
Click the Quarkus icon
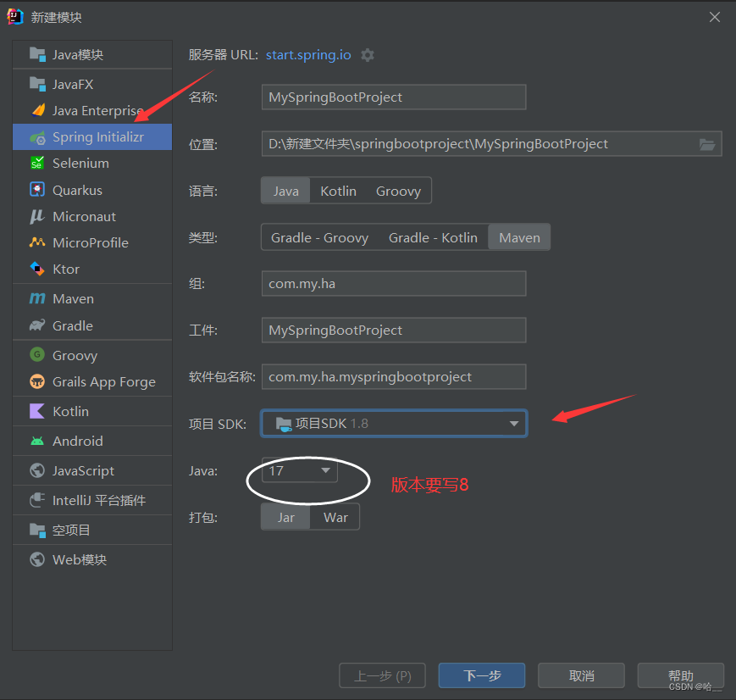(37, 190)
